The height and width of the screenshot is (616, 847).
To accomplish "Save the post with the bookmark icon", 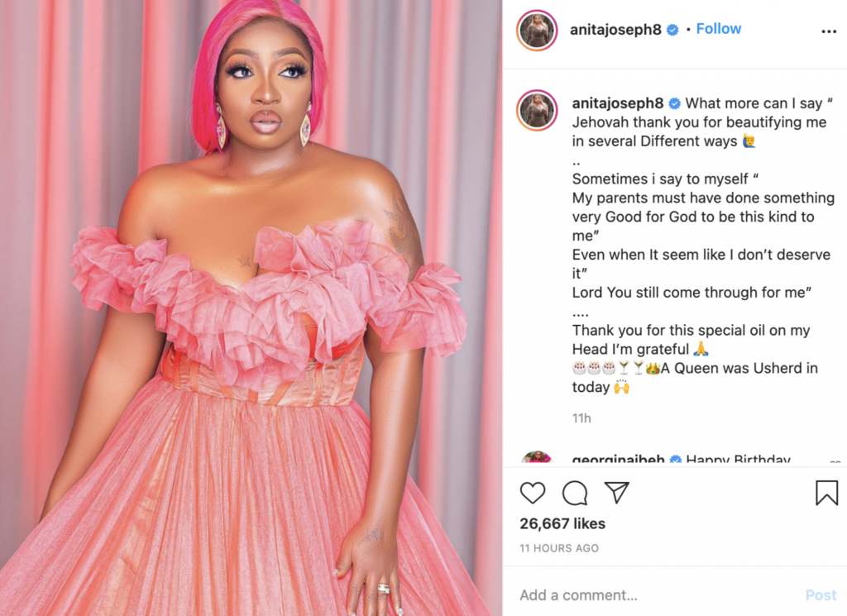I will [826, 492].
